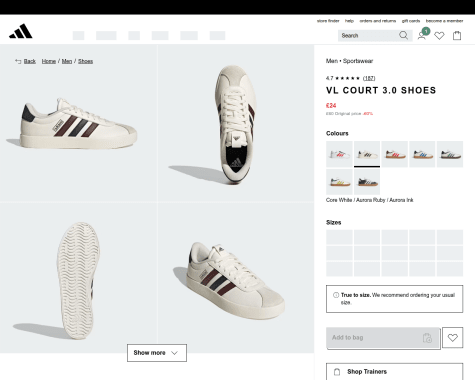Open orders and returns link

[x=378, y=21]
